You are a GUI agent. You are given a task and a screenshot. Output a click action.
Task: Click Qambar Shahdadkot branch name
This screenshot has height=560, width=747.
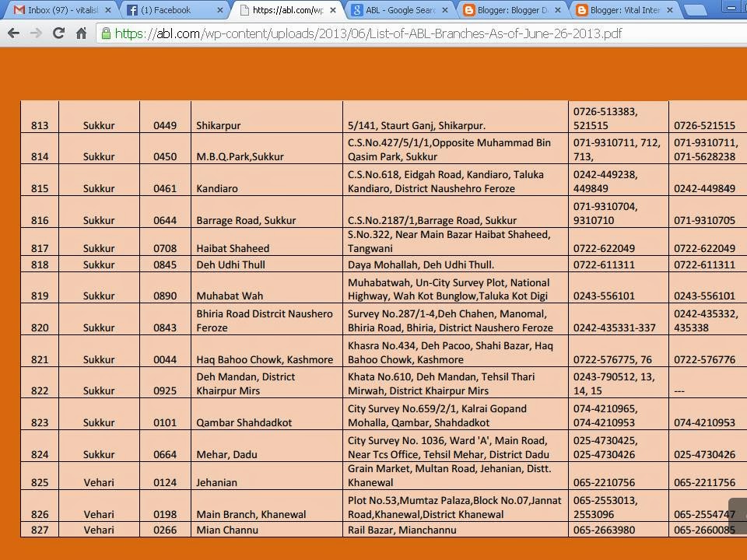tap(244, 423)
